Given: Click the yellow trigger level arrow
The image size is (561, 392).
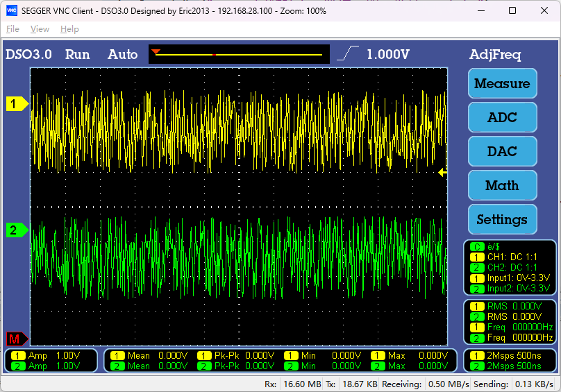Looking at the screenshot, I should [x=442, y=173].
